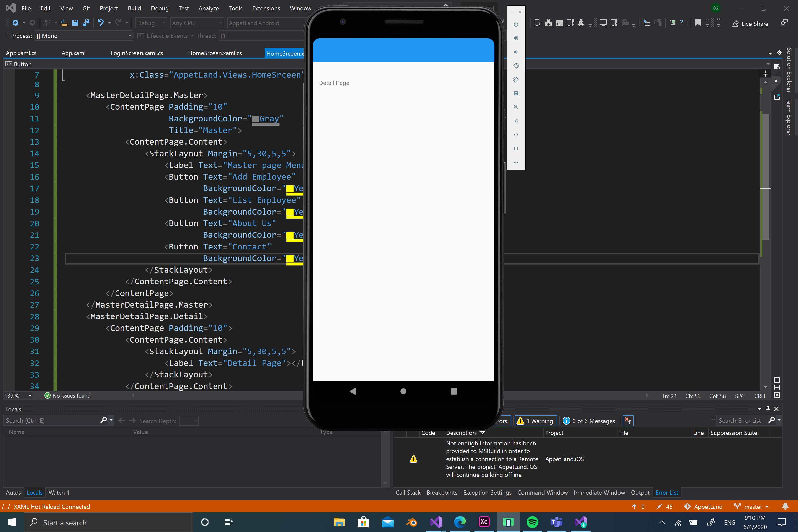Click the emulator zoom magnifier icon
798x532 pixels.
[516, 107]
